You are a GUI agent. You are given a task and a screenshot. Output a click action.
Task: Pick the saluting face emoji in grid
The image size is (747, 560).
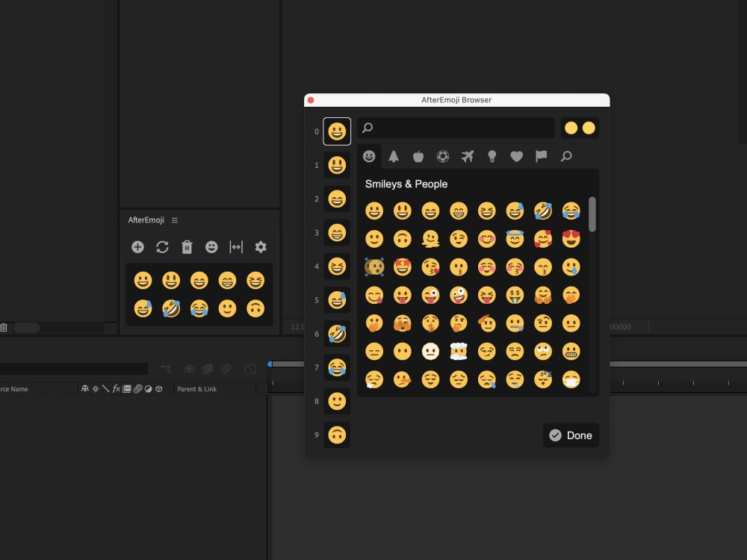(x=487, y=323)
